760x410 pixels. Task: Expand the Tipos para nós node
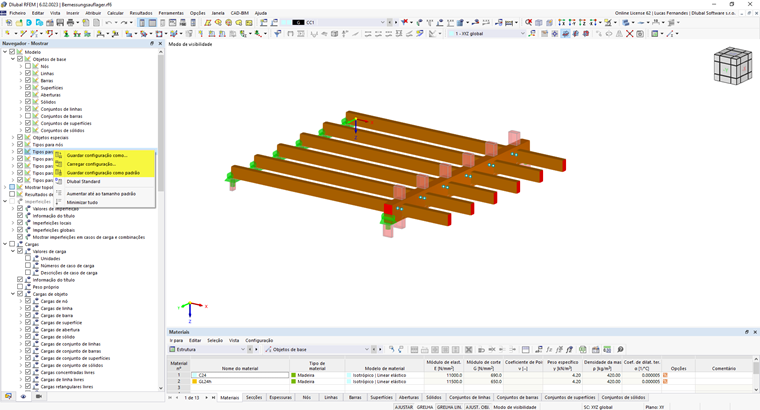13,144
